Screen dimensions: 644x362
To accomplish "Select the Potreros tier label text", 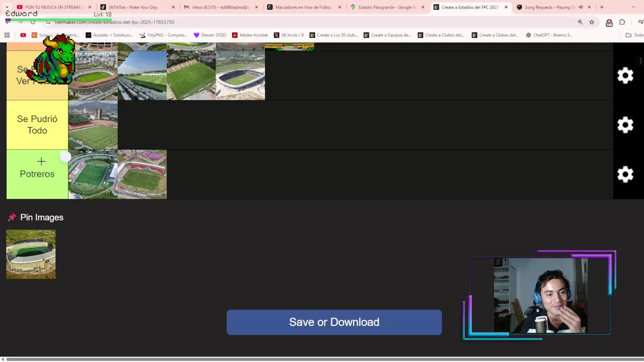I will (37, 174).
